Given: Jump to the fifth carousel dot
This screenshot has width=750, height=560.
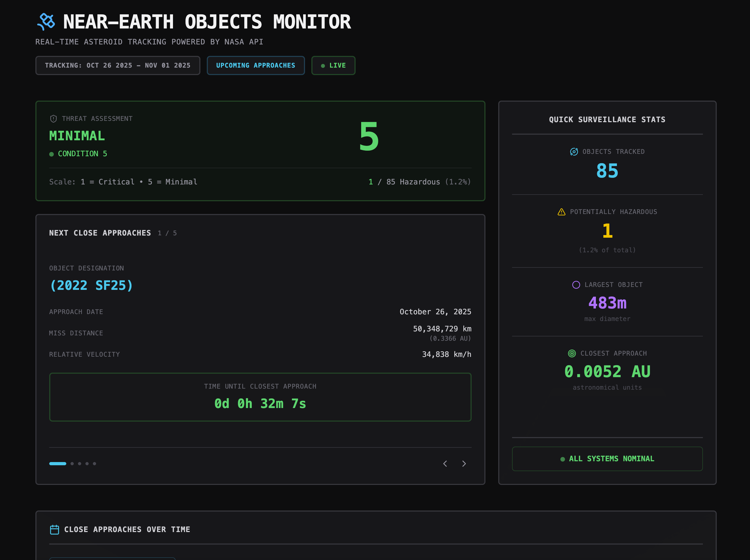Looking at the screenshot, I should (x=94, y=463).
